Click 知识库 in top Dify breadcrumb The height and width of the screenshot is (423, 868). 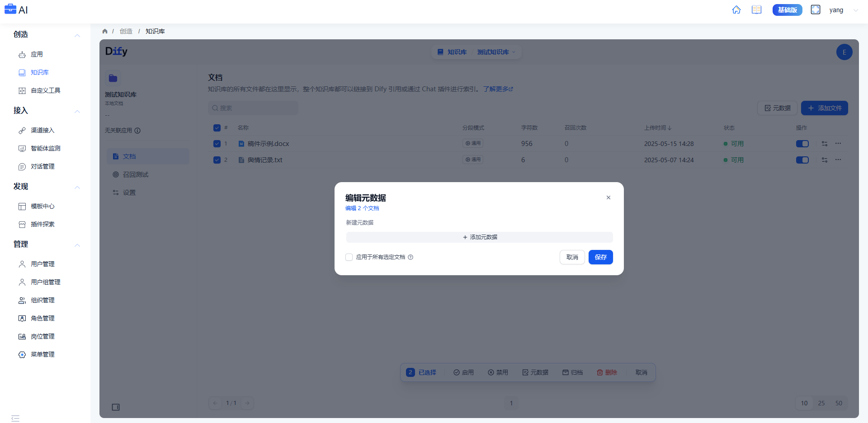(x=452, y=52)
